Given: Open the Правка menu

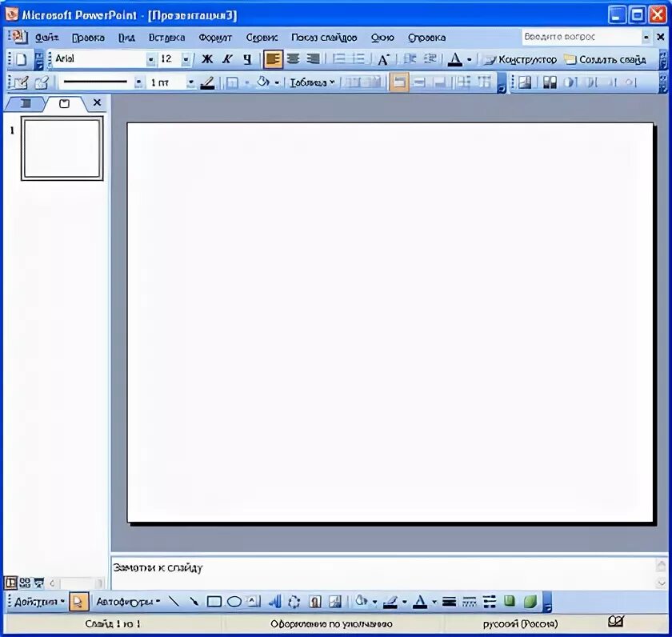Looking at the screenshot, I should pos(88,38).
